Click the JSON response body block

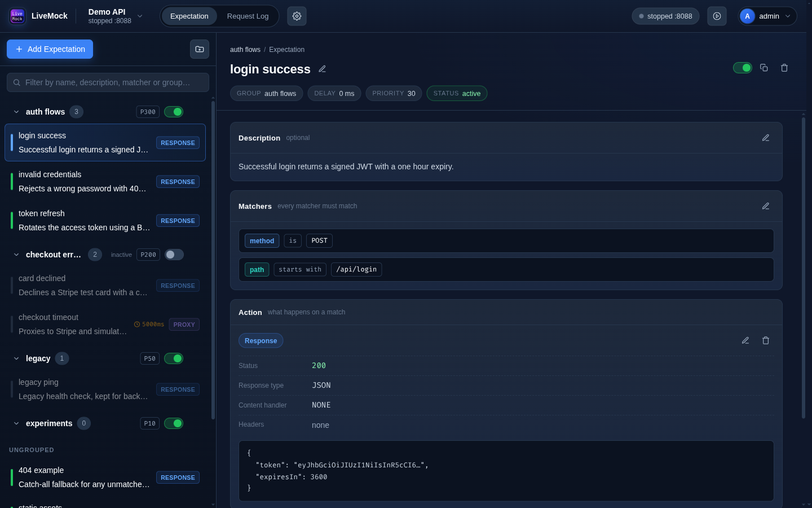(x=506, y=471)
